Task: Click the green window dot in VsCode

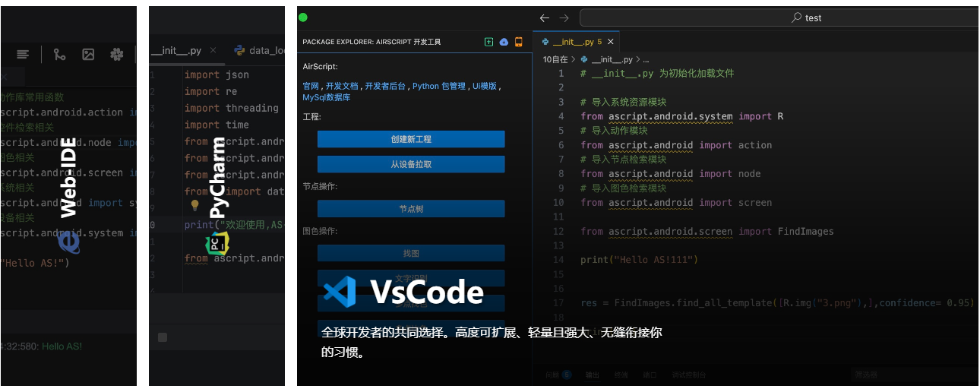Action: point(303,17)
